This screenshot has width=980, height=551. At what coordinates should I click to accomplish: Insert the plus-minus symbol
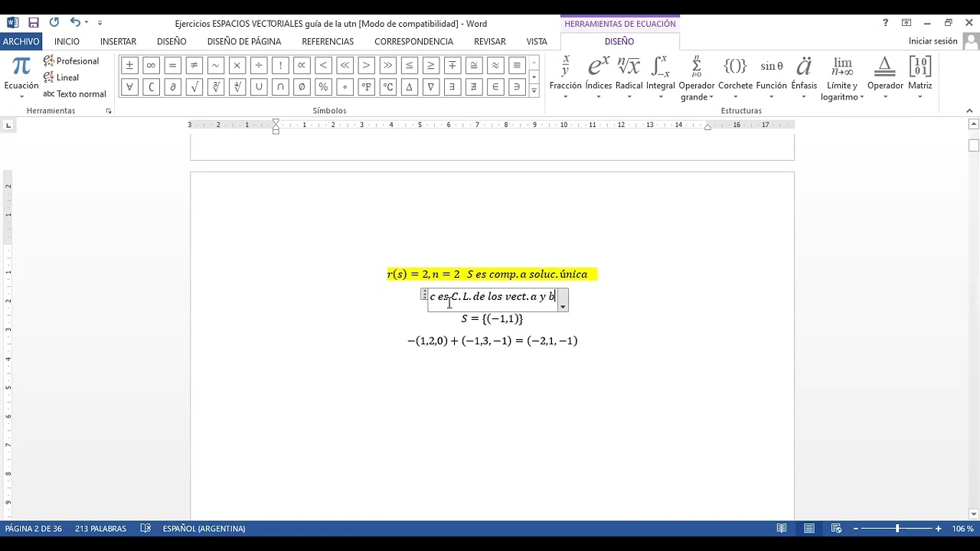(x=129, y=66)
